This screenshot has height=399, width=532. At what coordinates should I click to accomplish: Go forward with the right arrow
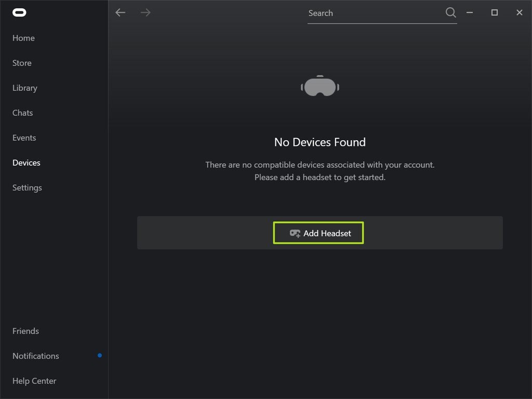tap(145, 12)
